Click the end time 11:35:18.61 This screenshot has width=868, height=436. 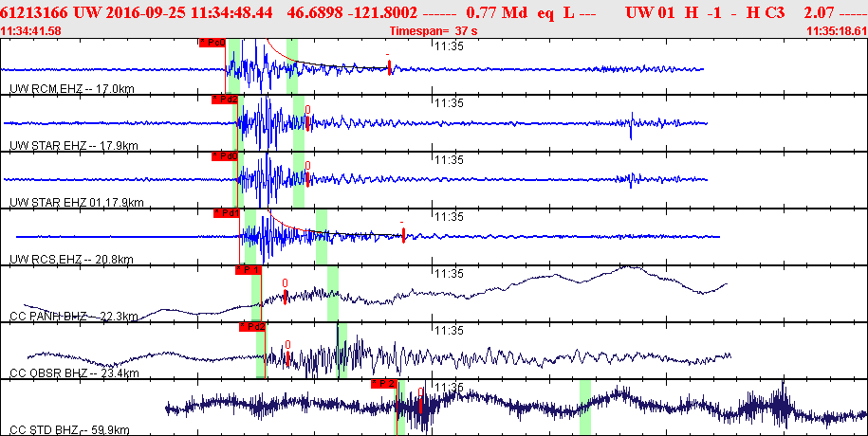coord(837,31)
